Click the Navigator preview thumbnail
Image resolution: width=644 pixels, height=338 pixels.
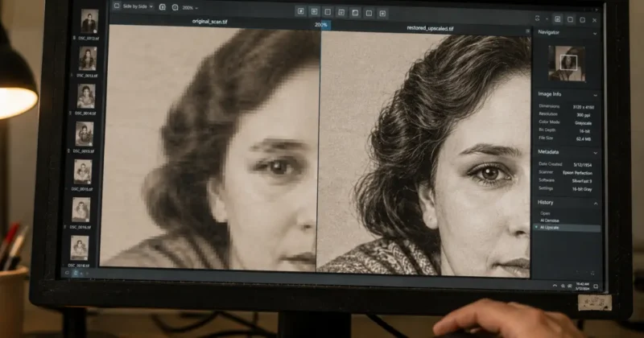(567, 64)
